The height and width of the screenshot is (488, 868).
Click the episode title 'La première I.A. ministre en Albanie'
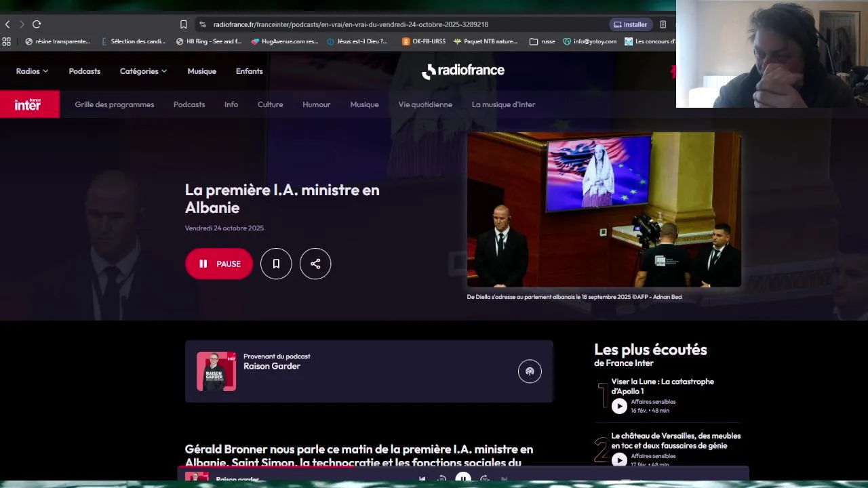pyautogui.click(x=282, y=199)
